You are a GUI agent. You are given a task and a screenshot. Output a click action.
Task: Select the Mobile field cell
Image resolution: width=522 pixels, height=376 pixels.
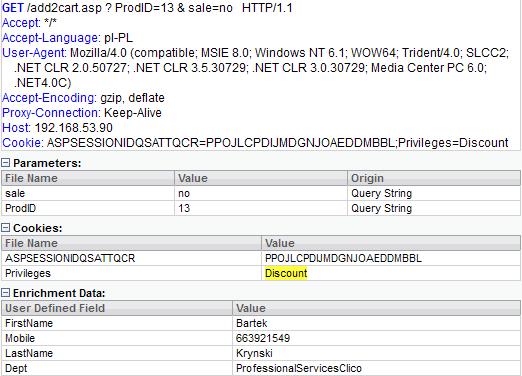[117, 338]
